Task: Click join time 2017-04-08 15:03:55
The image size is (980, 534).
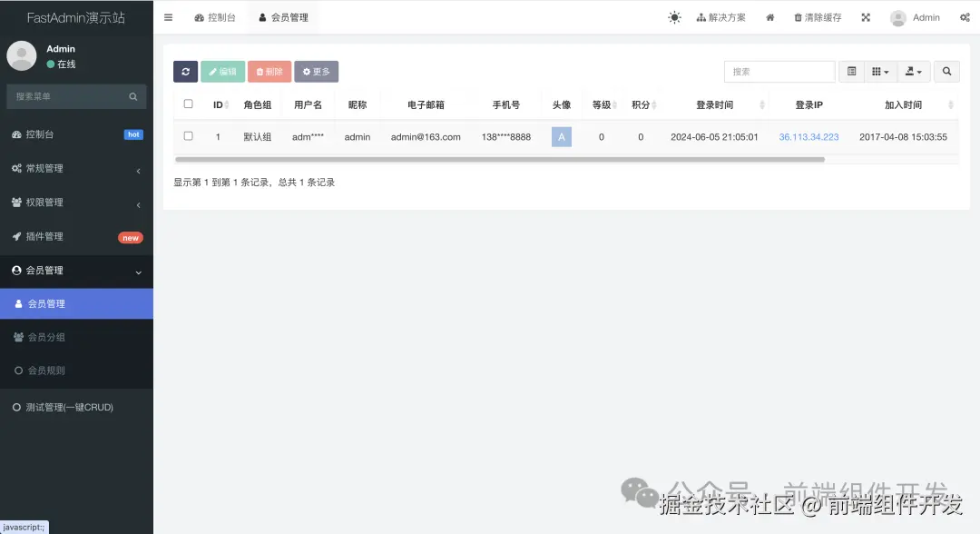Action: click(x=903, y=137)
